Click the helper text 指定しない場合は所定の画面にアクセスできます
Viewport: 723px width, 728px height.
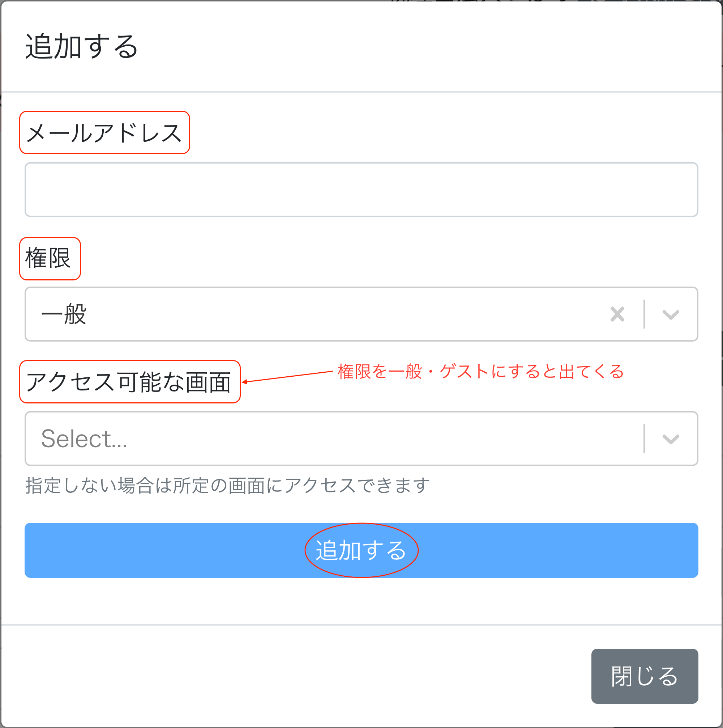tap(227, 485)
